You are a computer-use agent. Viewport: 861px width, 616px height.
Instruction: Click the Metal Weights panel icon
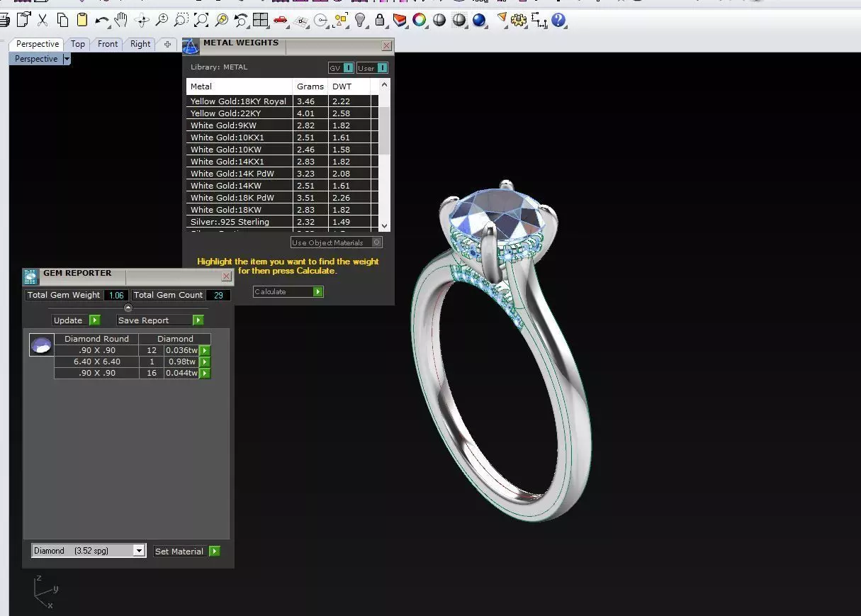[x=191, y=46]
